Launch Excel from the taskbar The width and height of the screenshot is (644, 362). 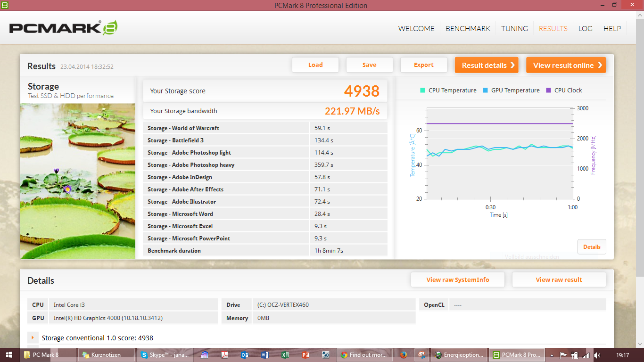coord(285,355)
